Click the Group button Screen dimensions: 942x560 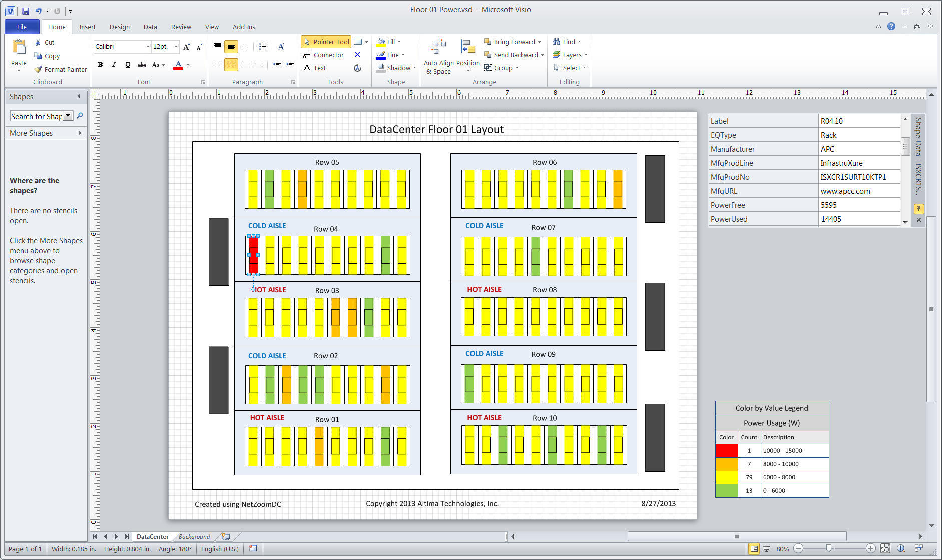501,68
